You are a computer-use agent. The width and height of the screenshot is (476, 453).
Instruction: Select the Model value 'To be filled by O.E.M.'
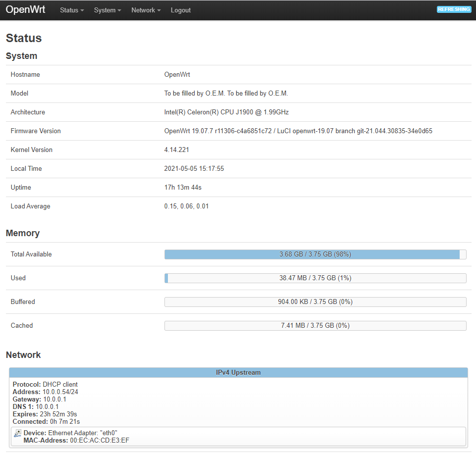(x=226, y=94)
